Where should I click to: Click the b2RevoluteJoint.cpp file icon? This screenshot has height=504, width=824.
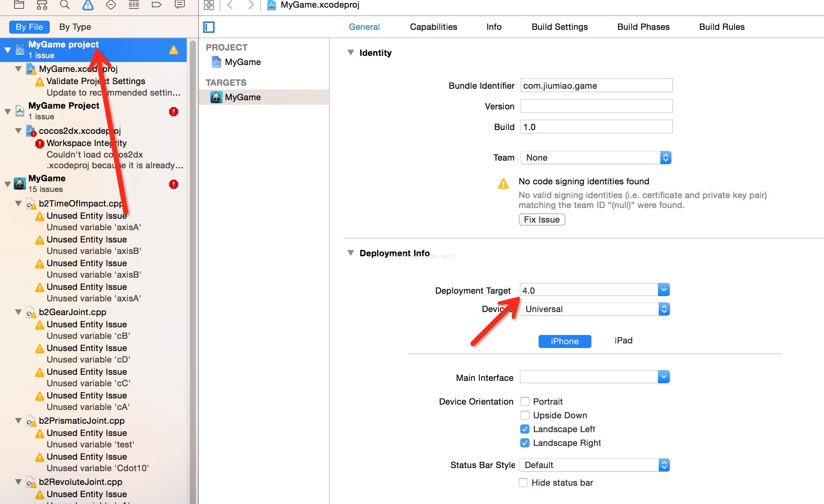(x=31, y=483)
